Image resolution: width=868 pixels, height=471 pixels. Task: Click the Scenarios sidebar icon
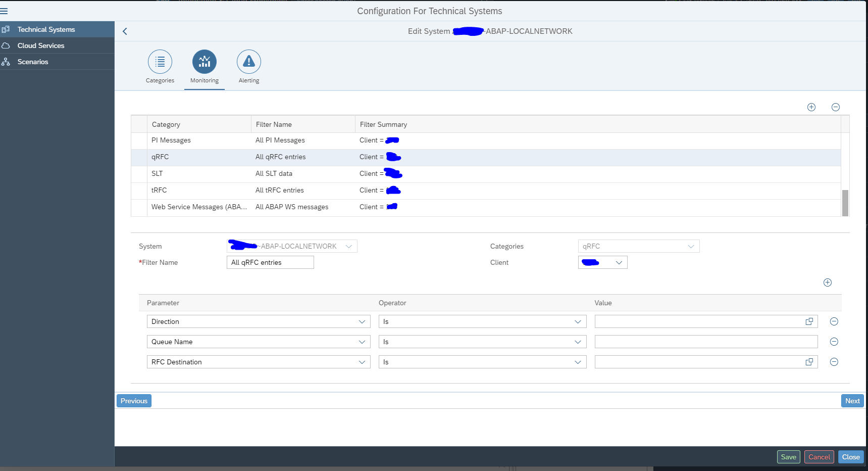tap(6, 62)
